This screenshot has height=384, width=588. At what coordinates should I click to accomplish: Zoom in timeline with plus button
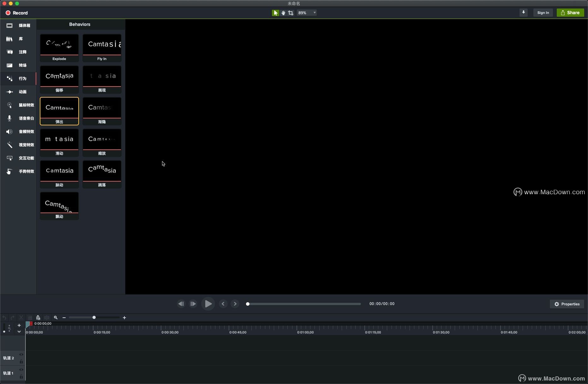[124, 318]
